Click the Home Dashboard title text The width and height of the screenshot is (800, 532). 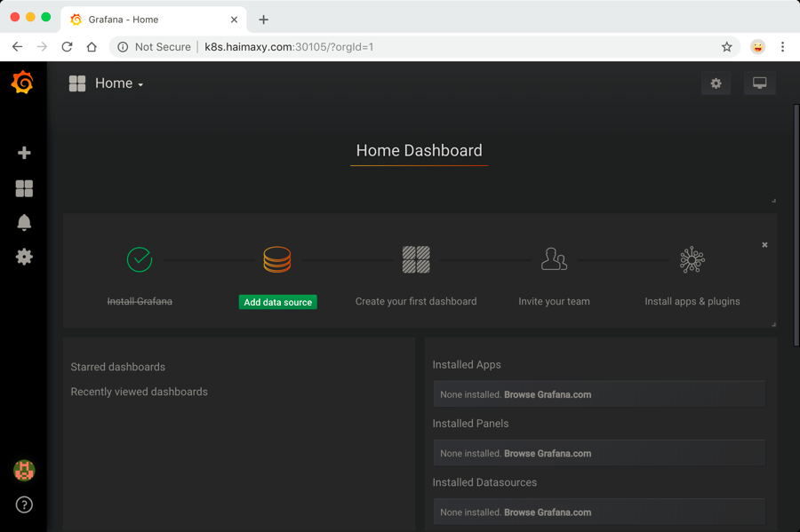[419, 150]
